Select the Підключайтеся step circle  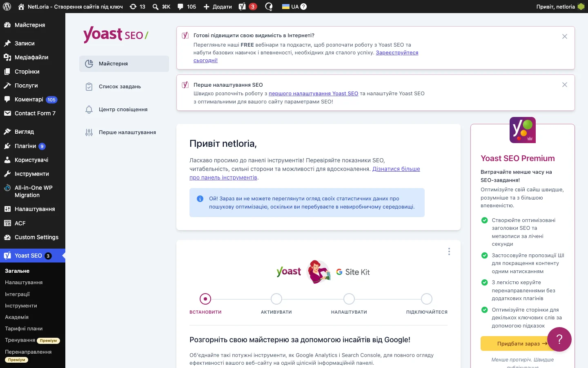[x=427, y=299]
